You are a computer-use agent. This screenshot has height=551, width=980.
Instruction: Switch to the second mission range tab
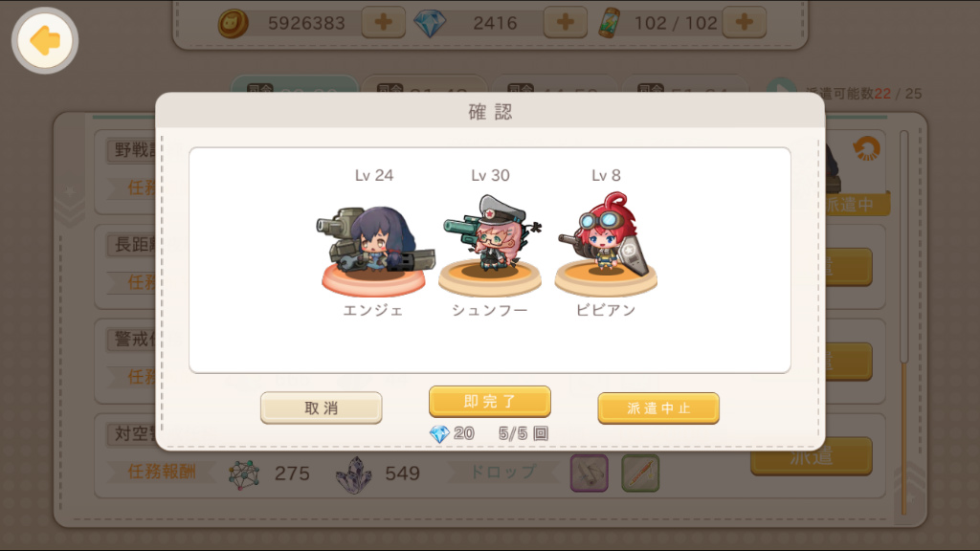coord(424,84)
